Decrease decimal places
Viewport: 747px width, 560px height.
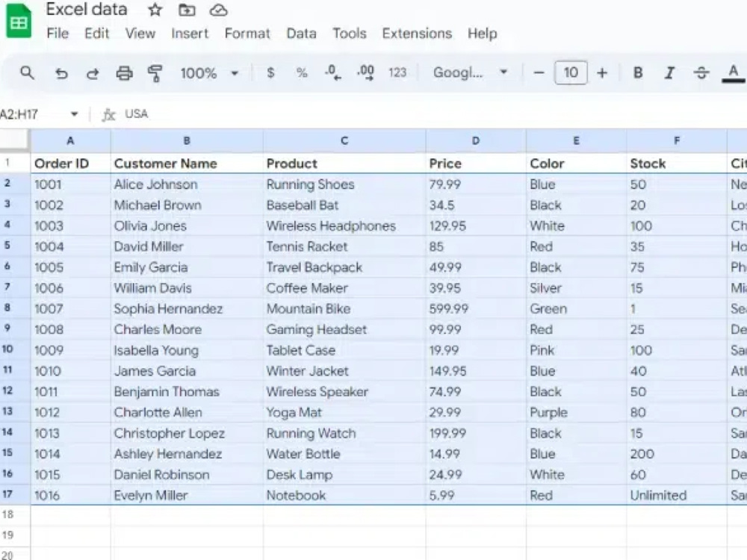(x=332, y=73)
